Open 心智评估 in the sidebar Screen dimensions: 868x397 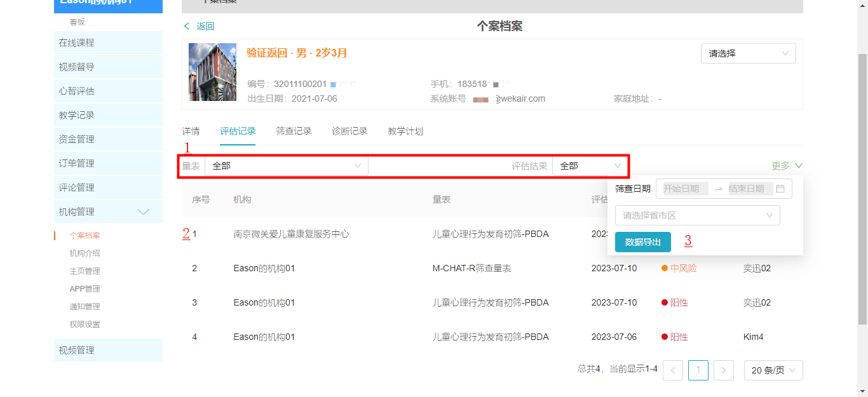click(108, 91)
